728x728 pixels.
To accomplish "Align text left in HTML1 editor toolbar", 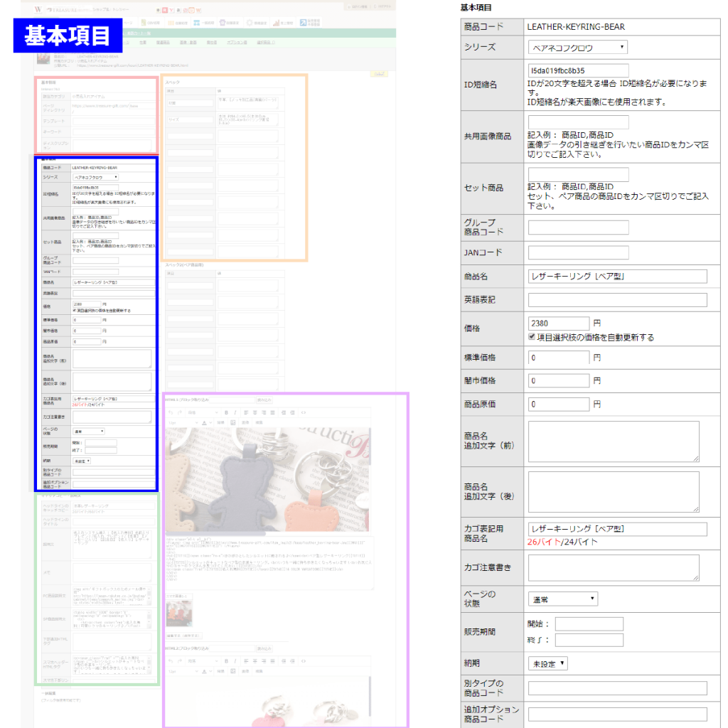I will tap(246, 412).
